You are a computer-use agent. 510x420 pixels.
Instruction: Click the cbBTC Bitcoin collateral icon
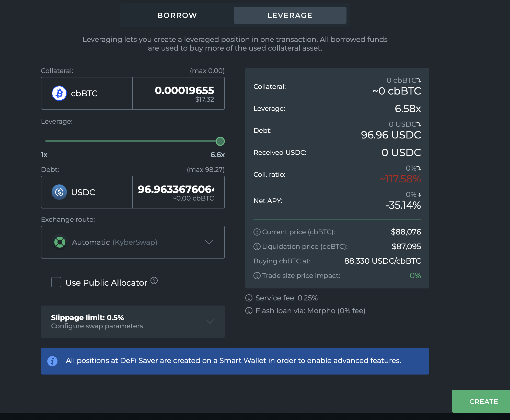[59, 93]
